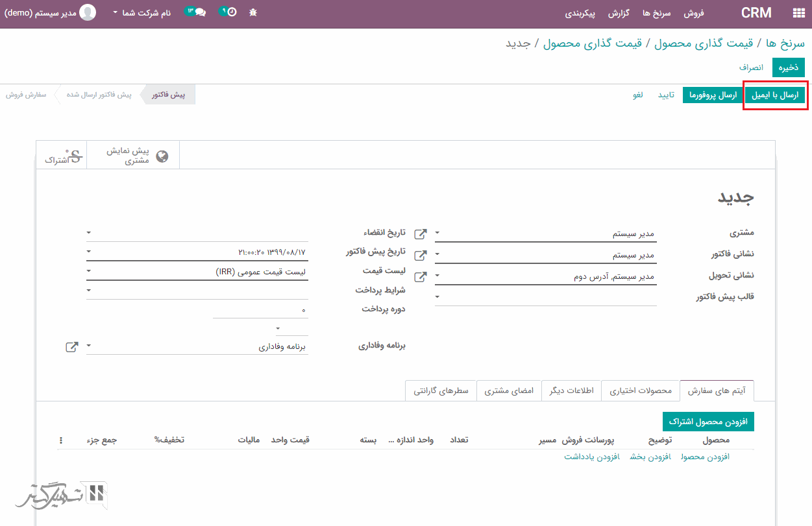Sort by تخفیف% column header

coord(169,440)
